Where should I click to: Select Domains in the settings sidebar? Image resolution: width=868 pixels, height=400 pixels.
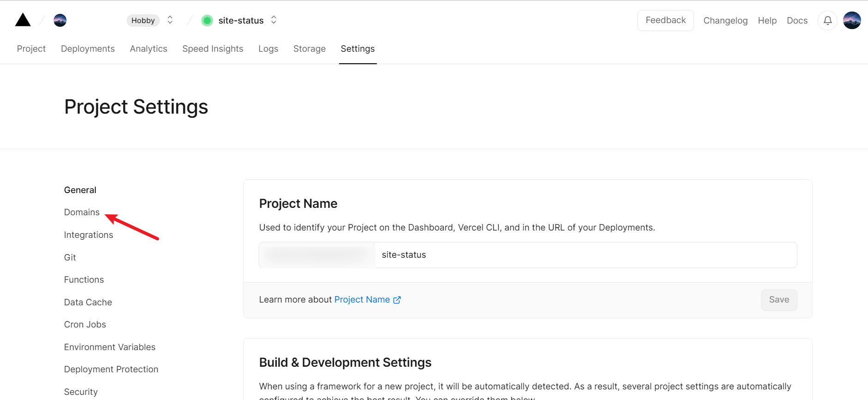pos(82,212)
